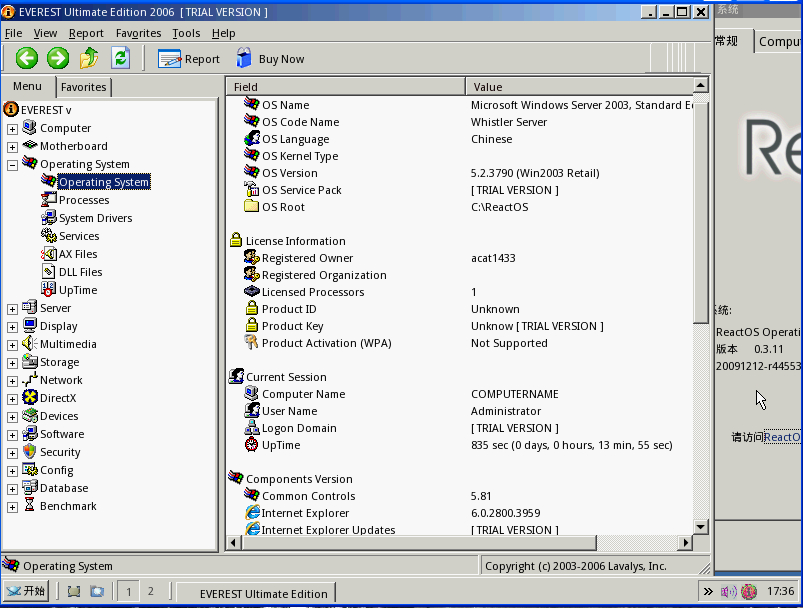Click the Up one level toolbar icon
The height and width of the screenshot is (608, 803).
click(89, 58)
